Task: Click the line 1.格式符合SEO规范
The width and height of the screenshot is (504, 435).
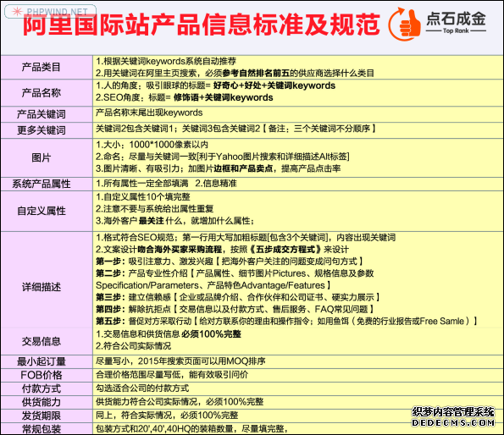Action: point(246,238)
